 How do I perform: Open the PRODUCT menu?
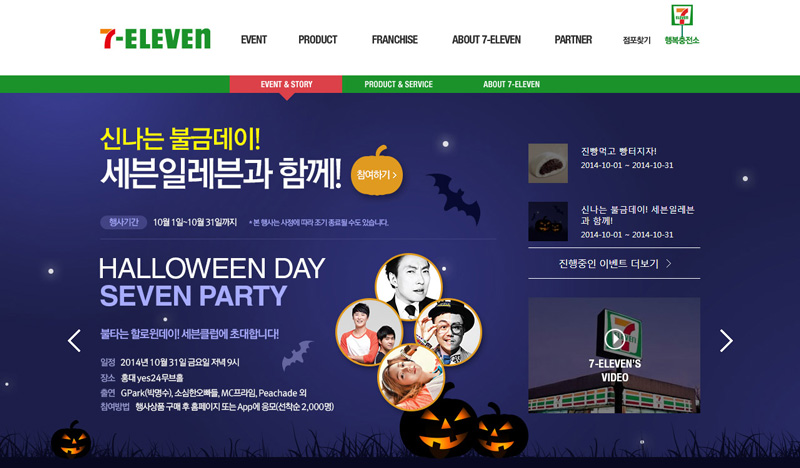click(318, 40)
